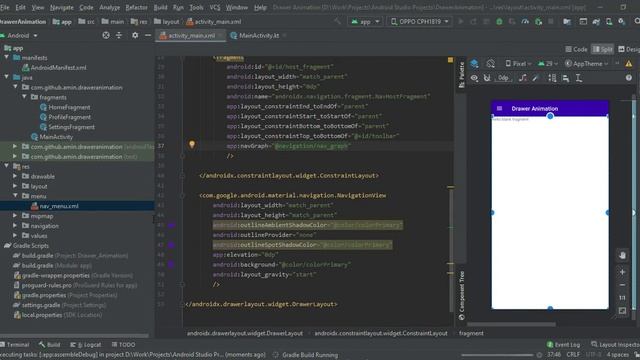The image size is (640, 360).
Task: Open the Pixel device preview dropdown
Action: click(x=518, y=64)
